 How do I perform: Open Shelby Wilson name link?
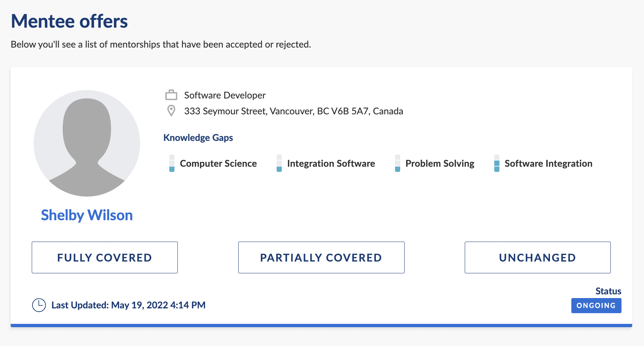coord(87,215)
